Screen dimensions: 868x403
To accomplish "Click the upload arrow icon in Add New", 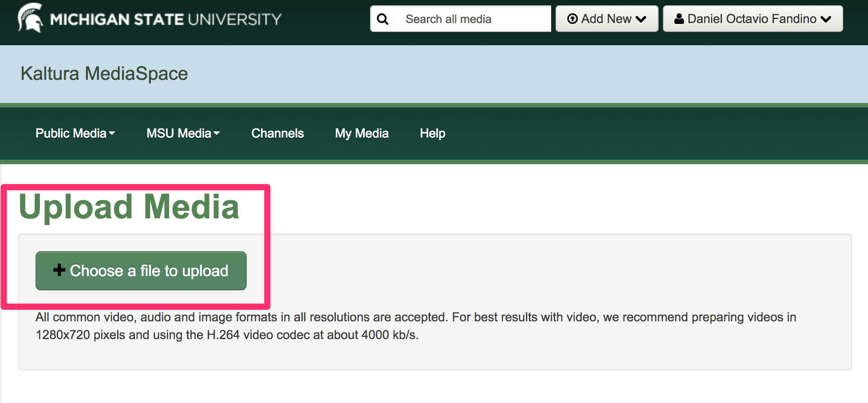I will (572, 19).
